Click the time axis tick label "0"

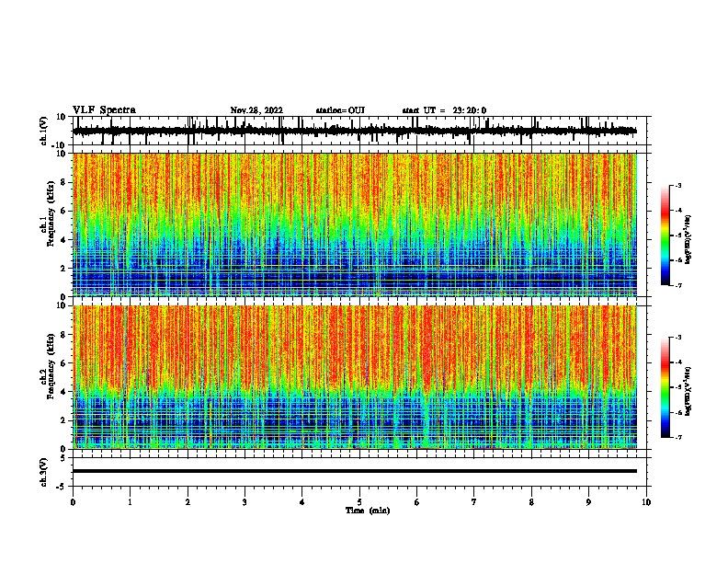pyautogui.click(x=73, y=502)
